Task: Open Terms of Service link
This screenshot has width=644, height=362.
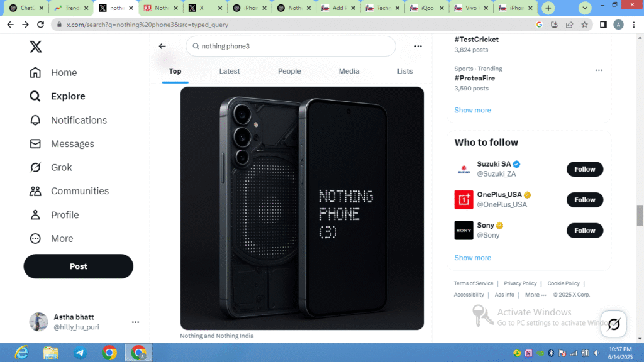Action: (x=474, y=283)
